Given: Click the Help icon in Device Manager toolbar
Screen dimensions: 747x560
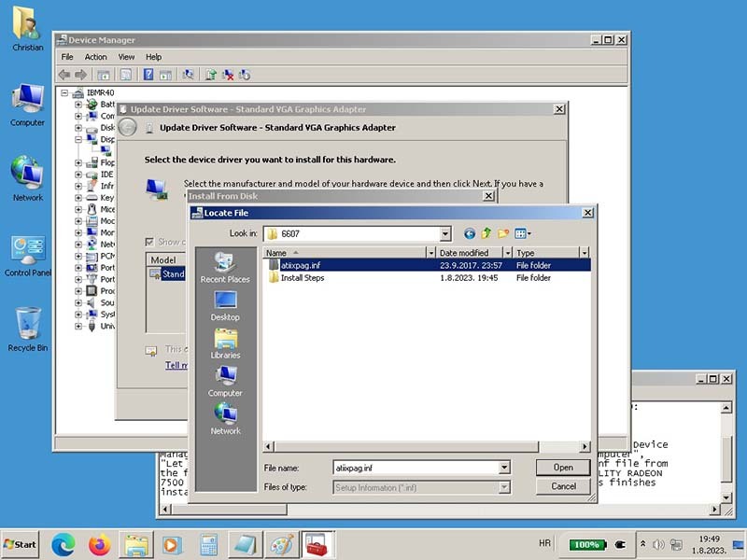Looking at the screenshot, I should tap(148, 75).
